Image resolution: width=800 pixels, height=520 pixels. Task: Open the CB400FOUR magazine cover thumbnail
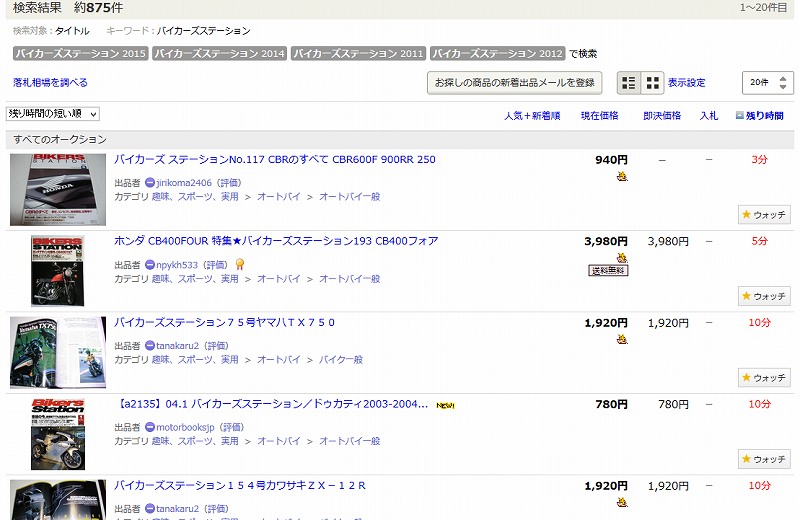(x=58, y=271)
